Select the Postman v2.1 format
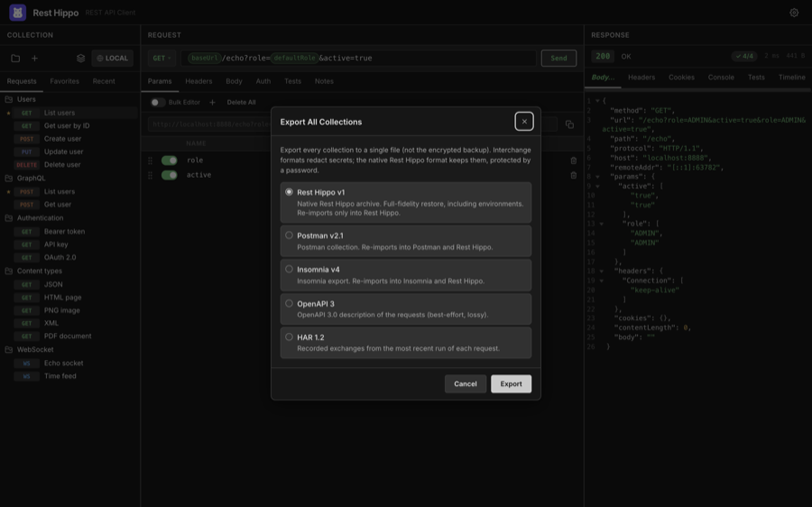The image size is (812, 507). pos(405,241)
